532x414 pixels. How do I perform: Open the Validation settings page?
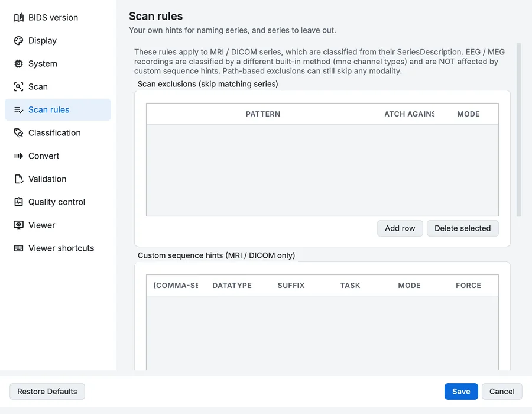click(58, 179)
